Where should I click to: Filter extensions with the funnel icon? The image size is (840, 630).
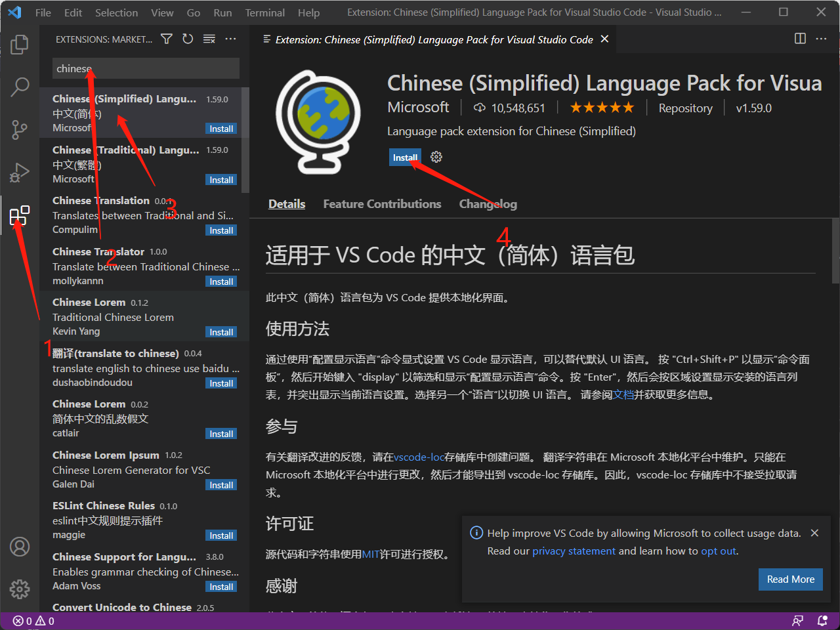coord(167,39)
